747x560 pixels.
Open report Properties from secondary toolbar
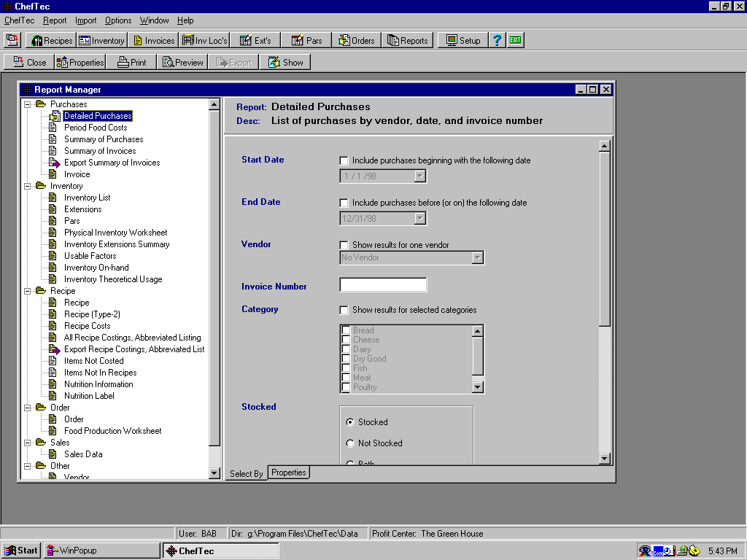[80, 63]
